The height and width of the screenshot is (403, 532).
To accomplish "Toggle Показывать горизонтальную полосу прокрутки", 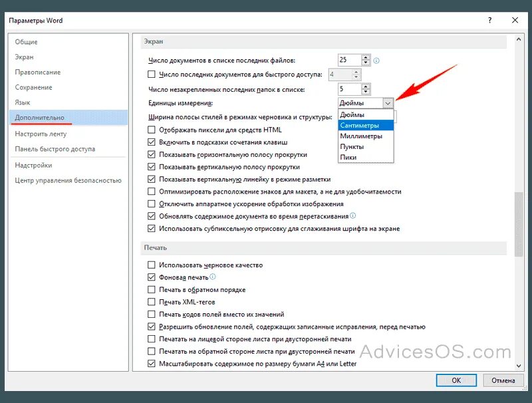I will pos(152,154).
